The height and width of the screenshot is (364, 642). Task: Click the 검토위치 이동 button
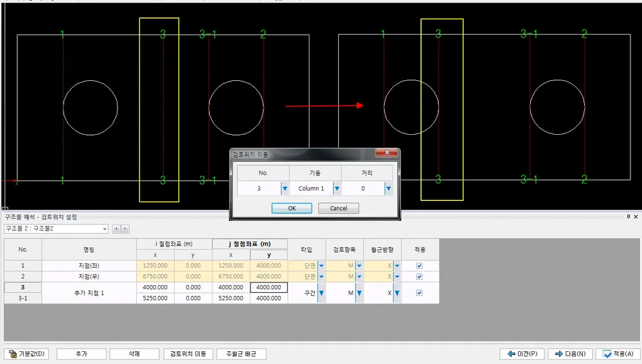tap(188, 354)
